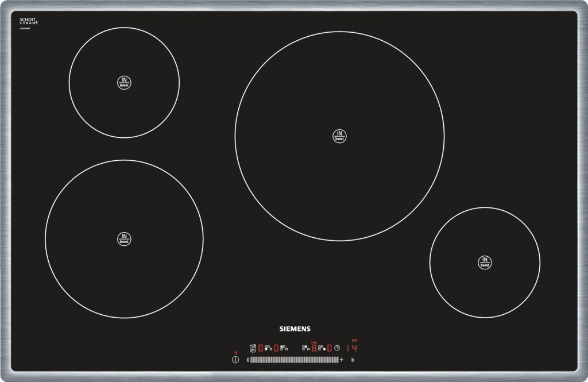The width and height of the screenshot is (588, 382).
Task: Tap the IN boost symbol on the top-left zone
Action: [124, 82]
